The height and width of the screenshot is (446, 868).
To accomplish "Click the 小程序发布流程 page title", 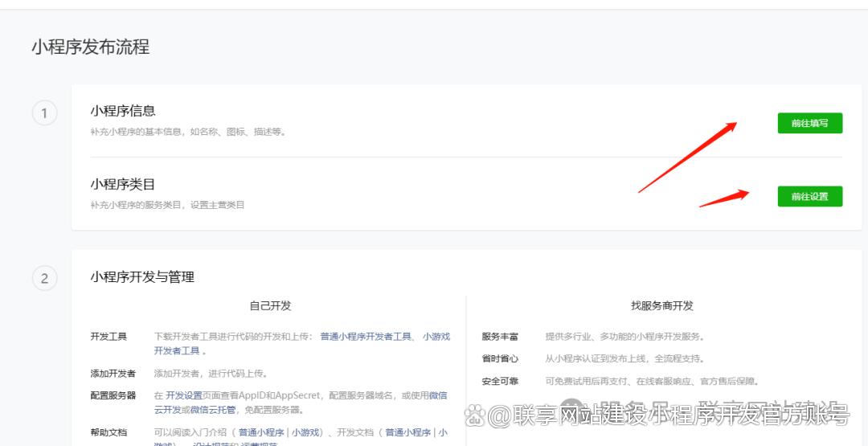I will (x=91, y=47).
